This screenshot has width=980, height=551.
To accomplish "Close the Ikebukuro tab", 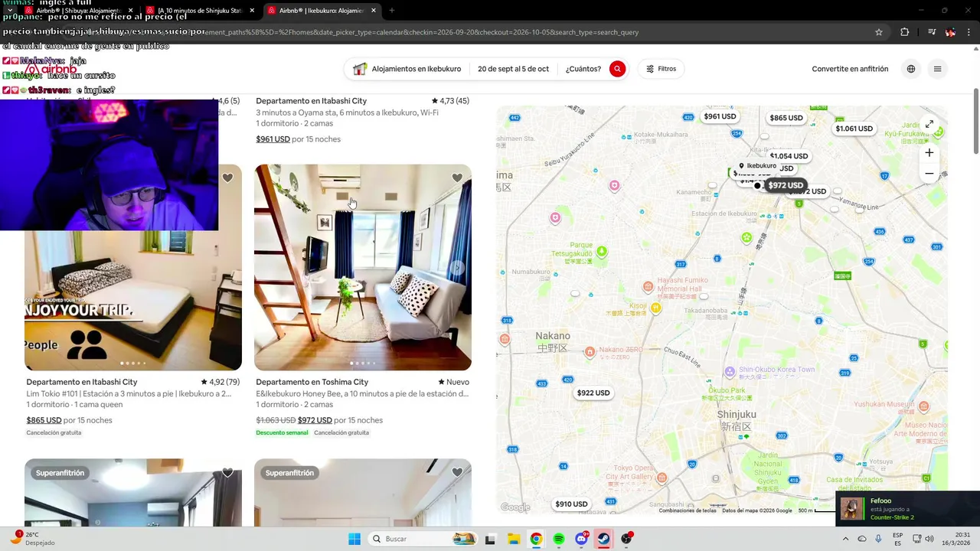I will coord(374,11).
